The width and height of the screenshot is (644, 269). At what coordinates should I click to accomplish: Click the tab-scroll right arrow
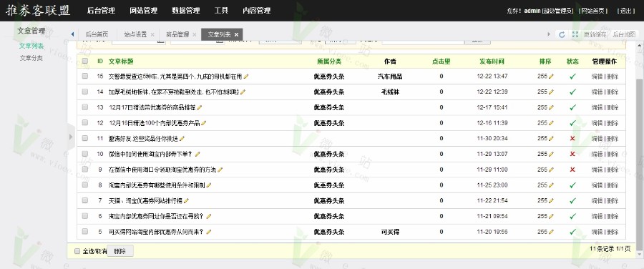pos(549,34)
